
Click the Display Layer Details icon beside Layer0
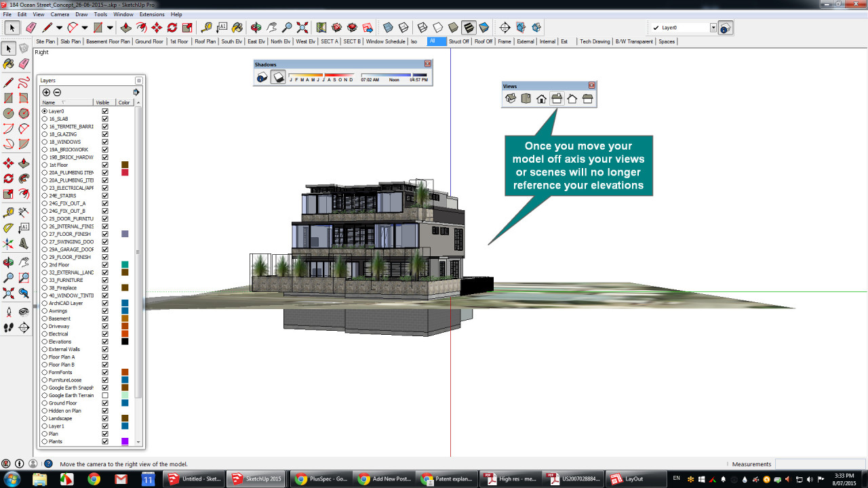(725, 28)
